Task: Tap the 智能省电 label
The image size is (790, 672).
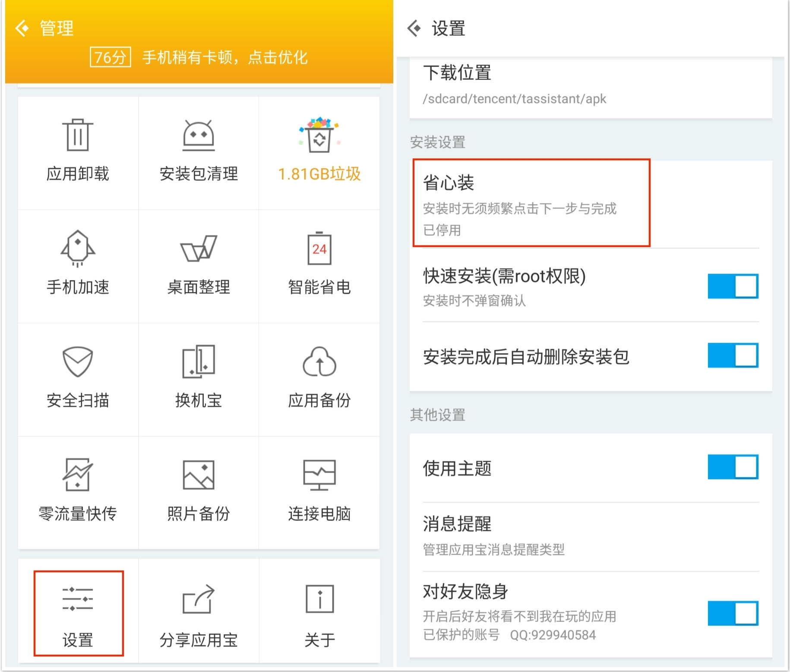Action: point(319,287)
